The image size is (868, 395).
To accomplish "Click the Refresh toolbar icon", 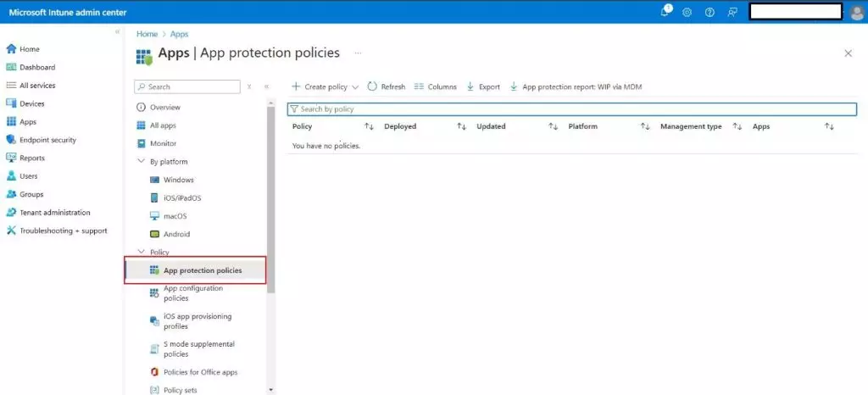I will (x=372, y=86).
